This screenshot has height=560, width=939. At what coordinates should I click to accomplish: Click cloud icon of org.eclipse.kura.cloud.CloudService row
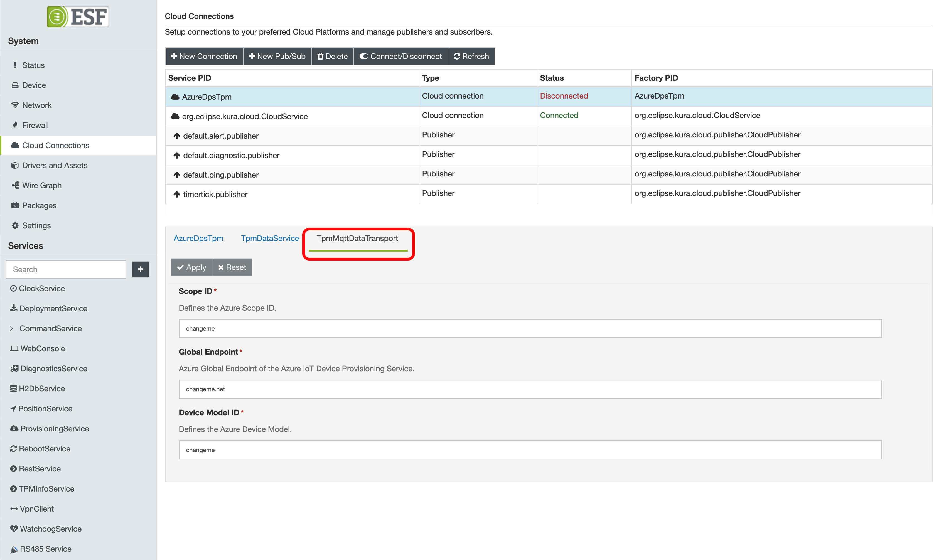(175, 116)
